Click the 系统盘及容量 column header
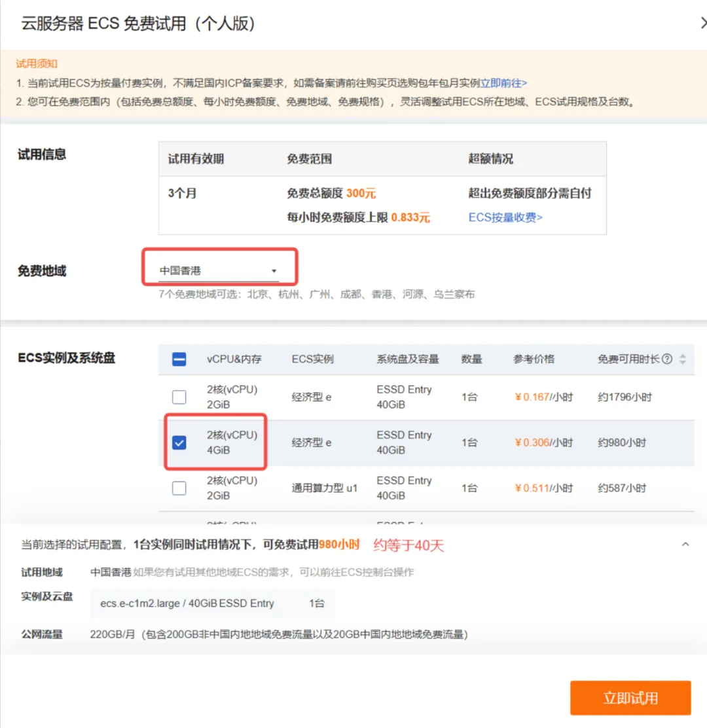The image size is (707, 728). click(408, 359)
